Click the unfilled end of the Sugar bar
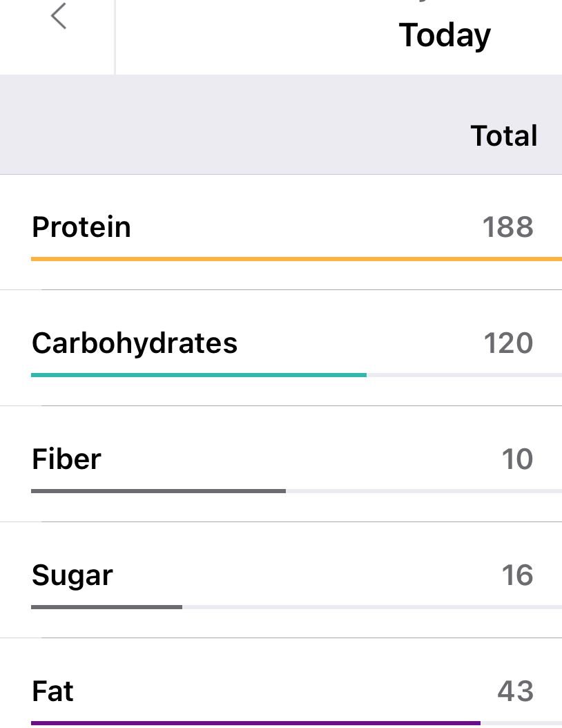Image resolution: width=562 pixels, height=728 pixels. pyautogui.click(x=371, y=607)
